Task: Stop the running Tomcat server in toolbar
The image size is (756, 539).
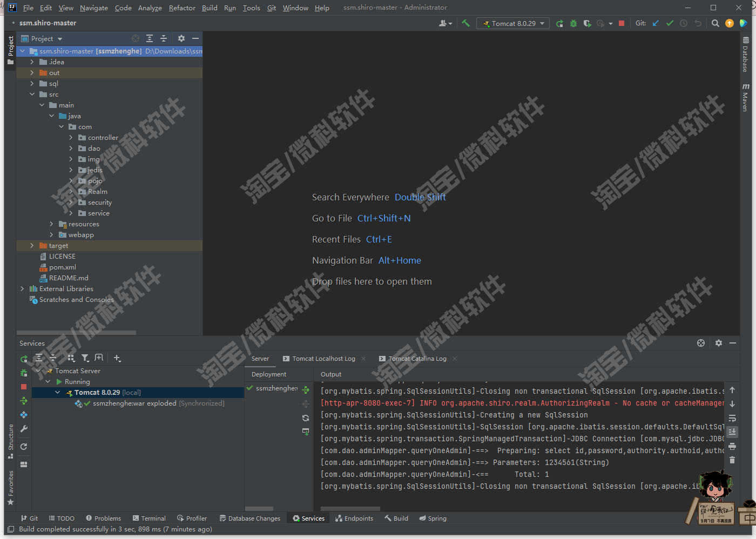Action: point(622,23)
